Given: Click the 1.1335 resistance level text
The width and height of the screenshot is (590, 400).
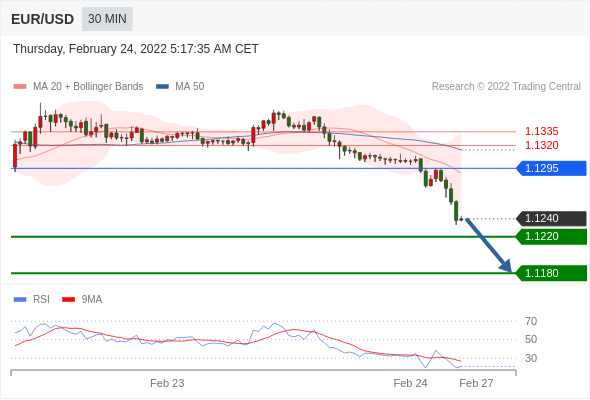Looking at the screenshot, I should click(541, 131).
